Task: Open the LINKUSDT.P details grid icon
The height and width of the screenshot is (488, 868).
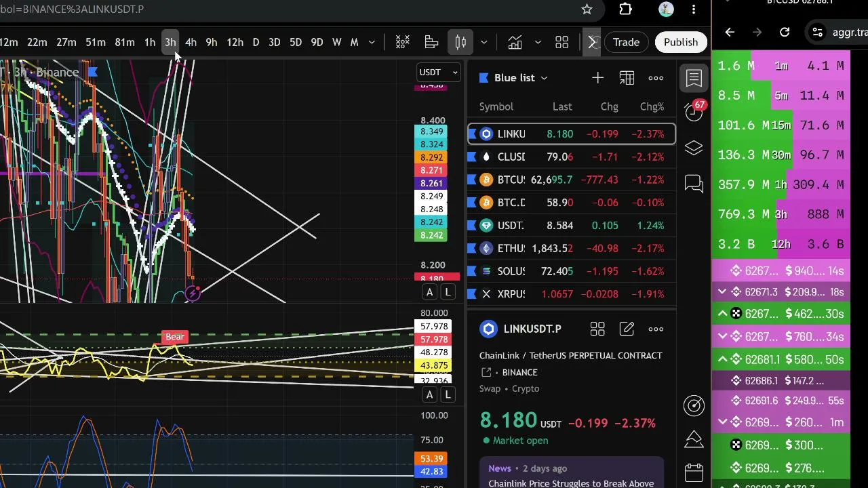Action: 597,329
